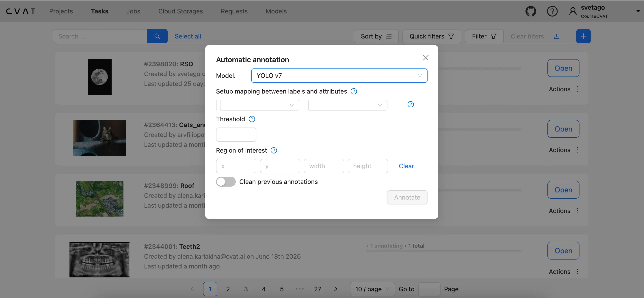Image resolution: width=644 pixels, height=298 pixels.
Task: Click the download export icon near Clear filters
Action: [x=557, y=36]
